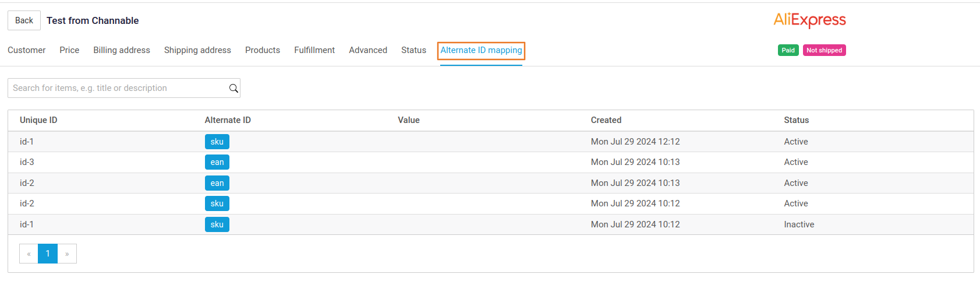
Task: Go to the Shipping address tab
Action: [197, 50]
